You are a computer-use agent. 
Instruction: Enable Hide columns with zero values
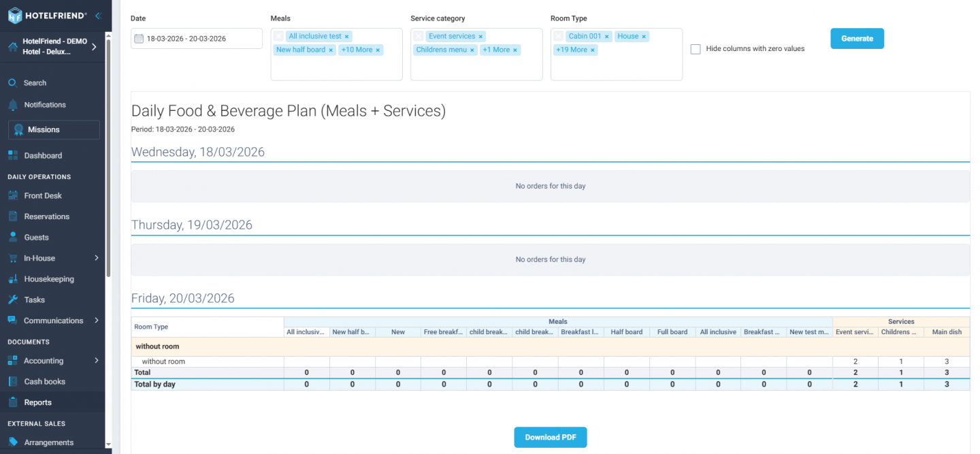coord(695,48)
